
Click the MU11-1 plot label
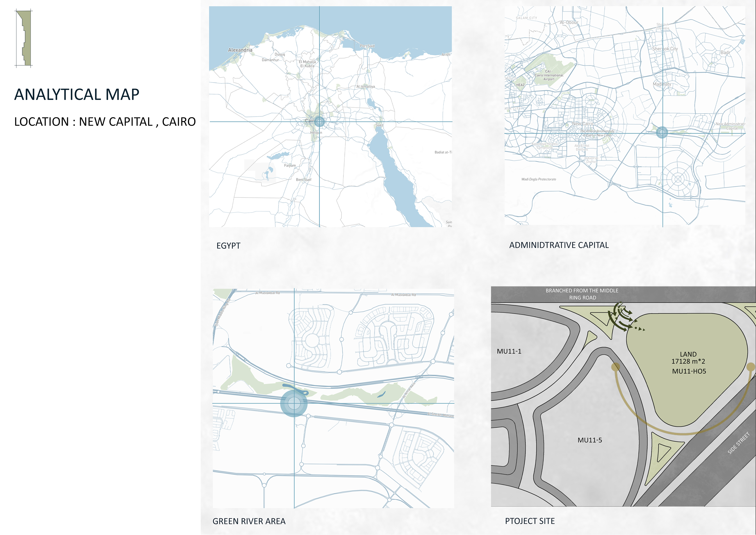click(509, 351)
